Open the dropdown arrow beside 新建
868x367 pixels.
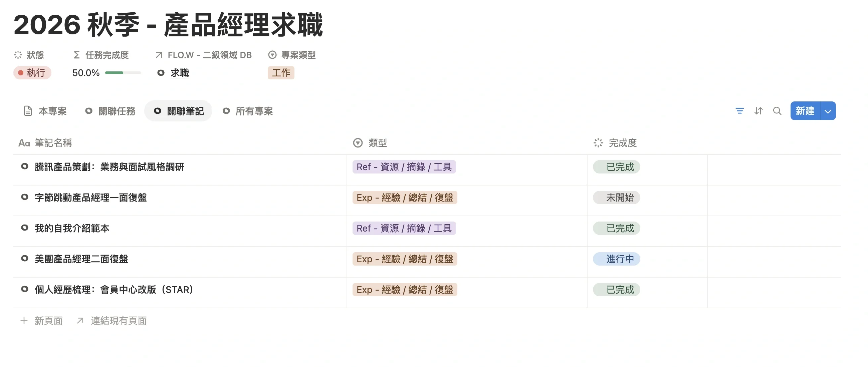[828, 111]
